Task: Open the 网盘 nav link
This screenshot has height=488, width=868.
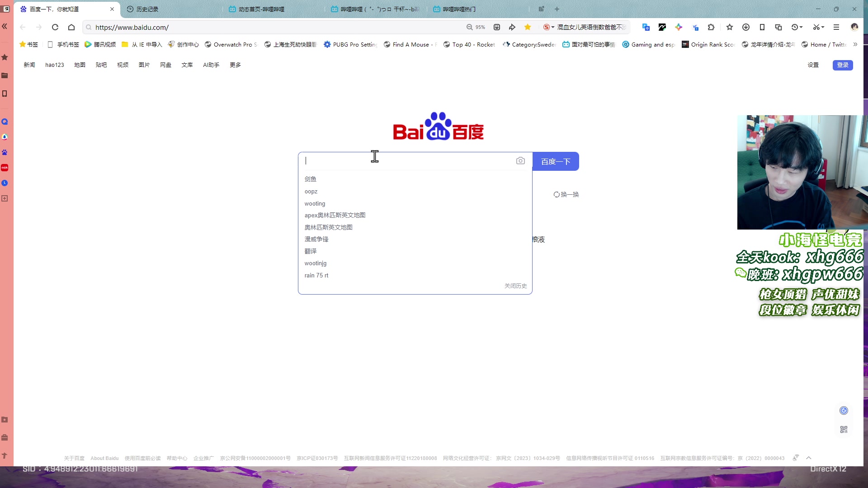Action: [x=165, y=65]
